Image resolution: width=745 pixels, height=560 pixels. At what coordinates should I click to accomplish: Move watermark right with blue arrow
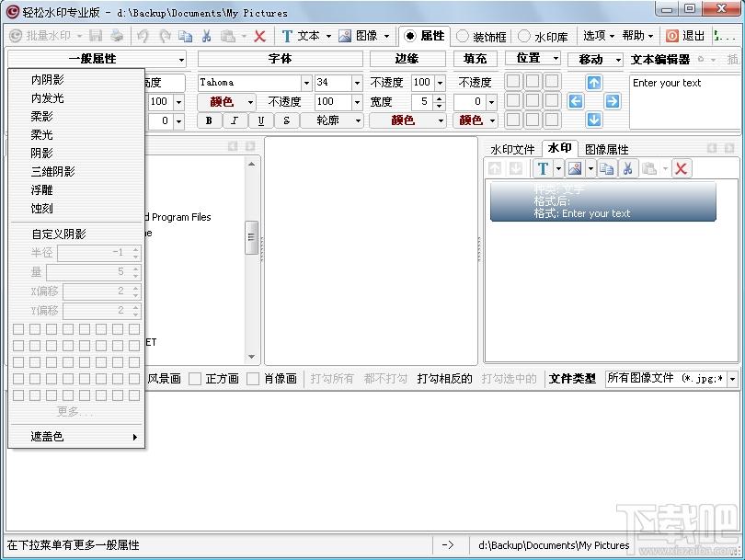[613, 101]
